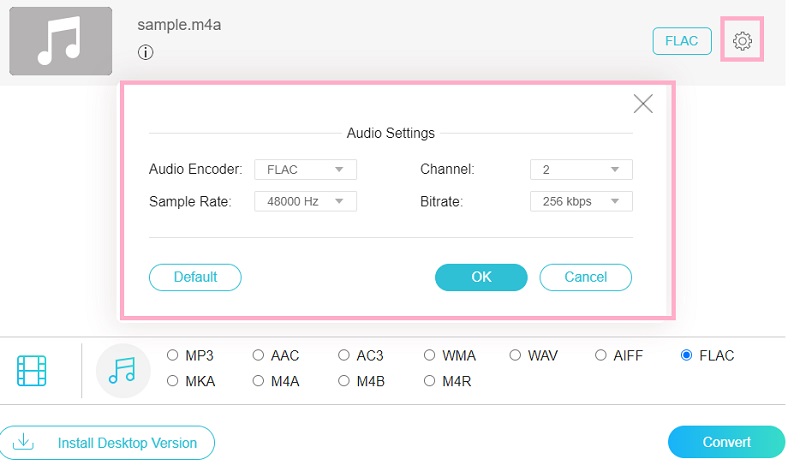
Task: Select the MP3 format radio button
Action: click(x=173, y=355)
